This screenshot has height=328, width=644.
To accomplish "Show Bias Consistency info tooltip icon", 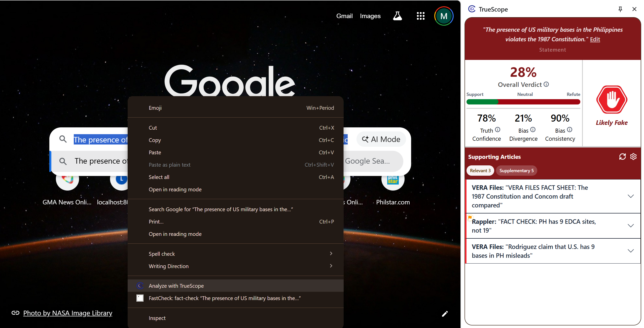I will click(569, 130).
